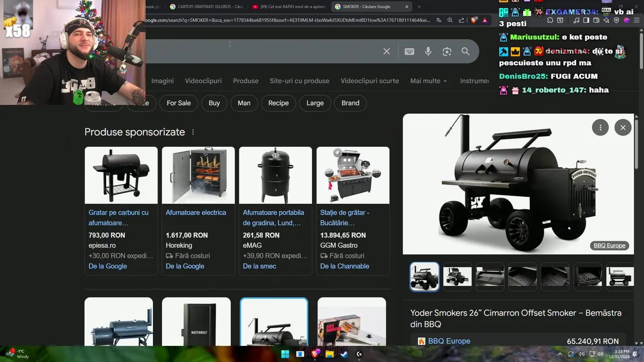Open the Leo AI sparkle icon
Screen dimensions: 644x362
(x=607, y=20)
